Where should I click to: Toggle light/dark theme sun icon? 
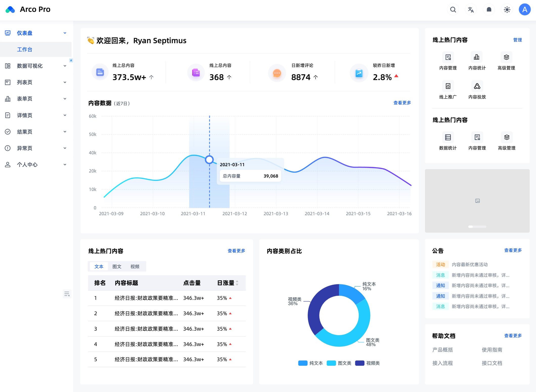pos(507,10)
